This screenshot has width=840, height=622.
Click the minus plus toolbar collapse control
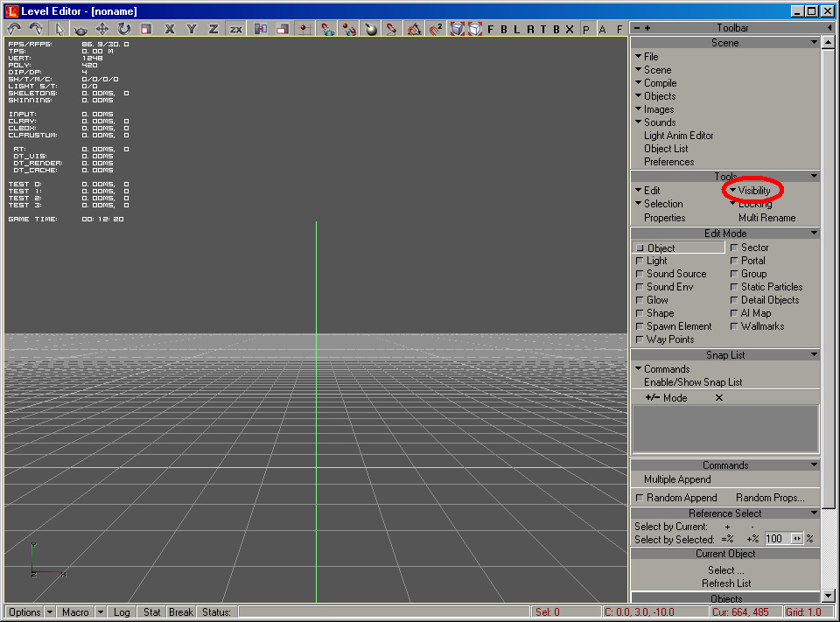pos(641,28)
